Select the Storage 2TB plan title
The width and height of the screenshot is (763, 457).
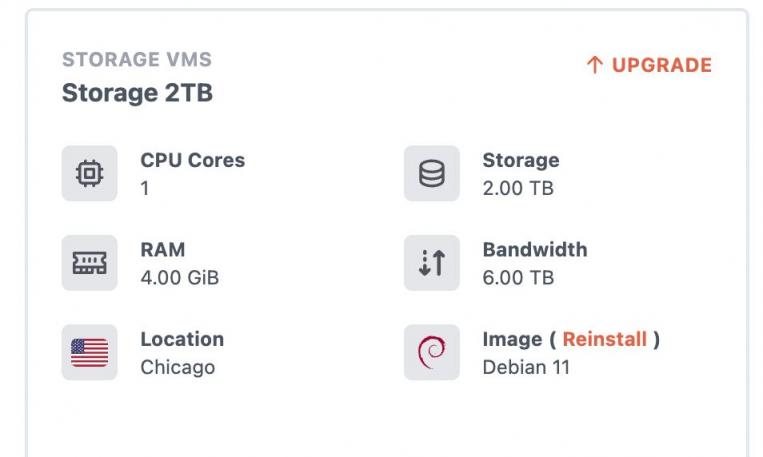[137, 93]
